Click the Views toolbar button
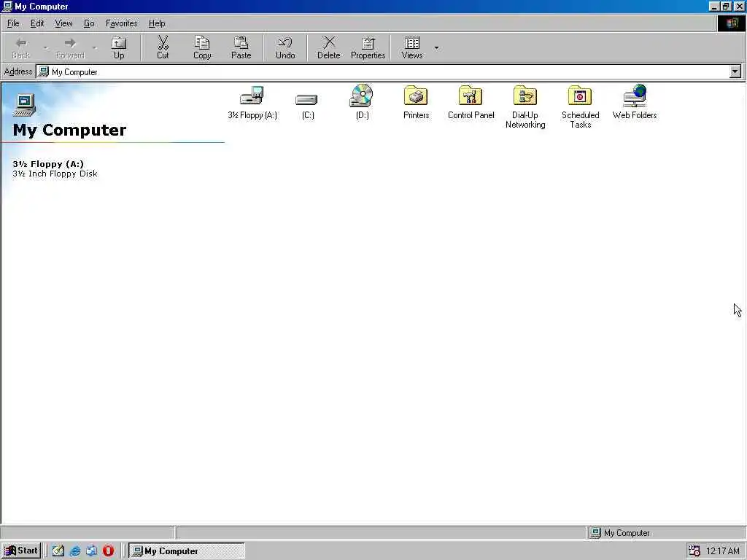This screenshot has height=560, width=747. pos(412,47)
